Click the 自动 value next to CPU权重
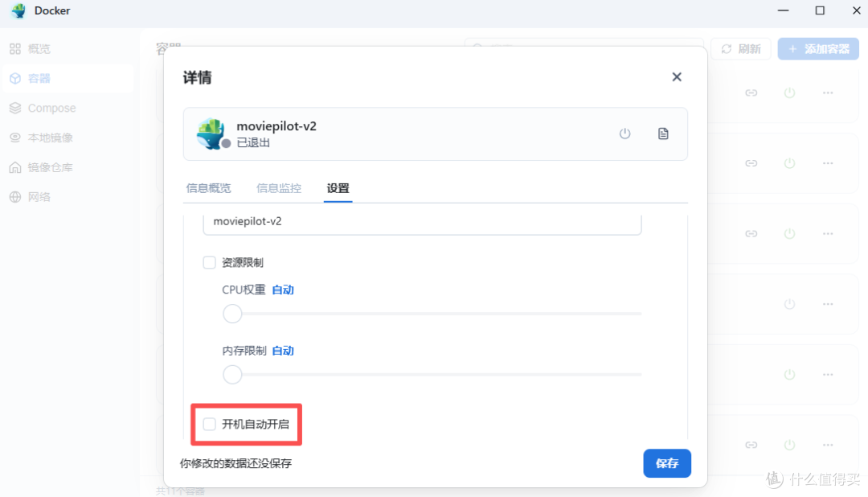 pos(283,290)
